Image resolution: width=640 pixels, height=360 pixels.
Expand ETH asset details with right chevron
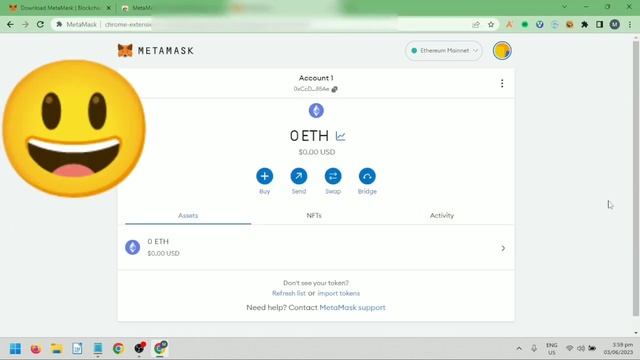(503, 248)
